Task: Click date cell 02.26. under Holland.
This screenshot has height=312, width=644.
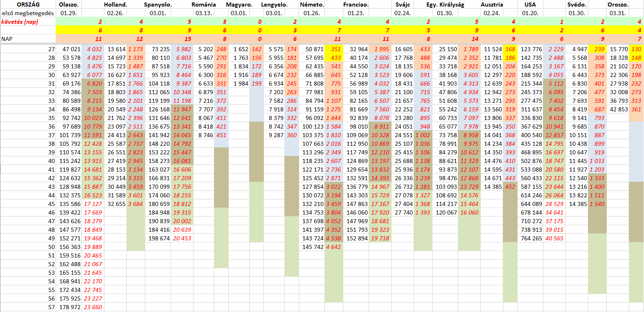Action: point(115,13)
